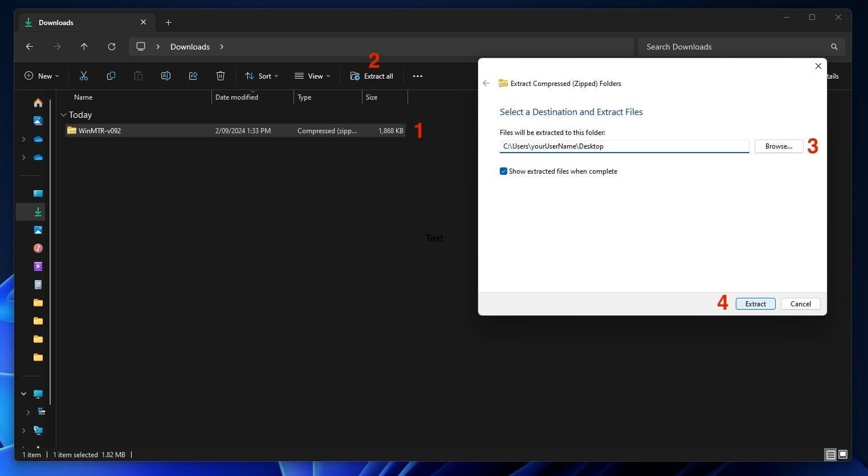Go up one folder level
This screenshot has width=868, height=476.
coord(84,47)
